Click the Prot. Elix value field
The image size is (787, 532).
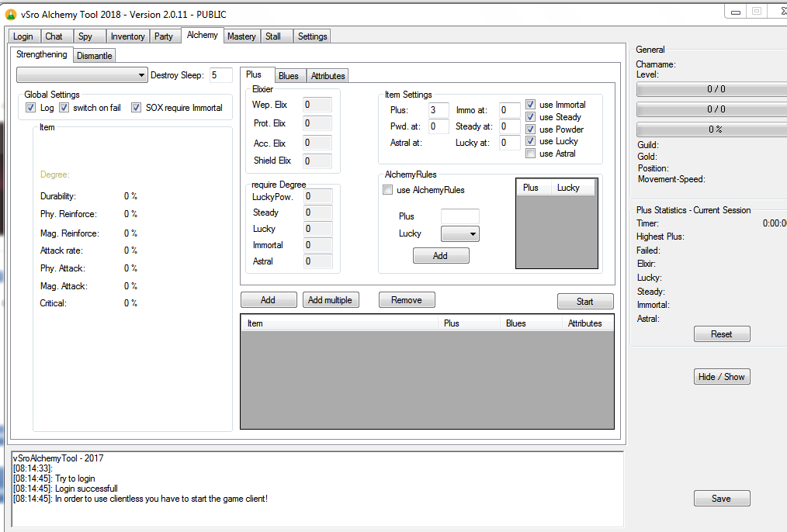(317, 123)
